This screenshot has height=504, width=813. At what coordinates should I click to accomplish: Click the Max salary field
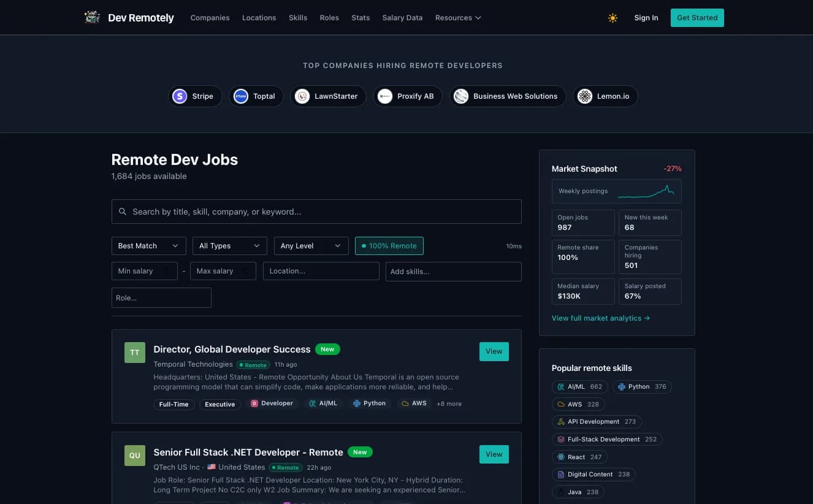[223, 271]
